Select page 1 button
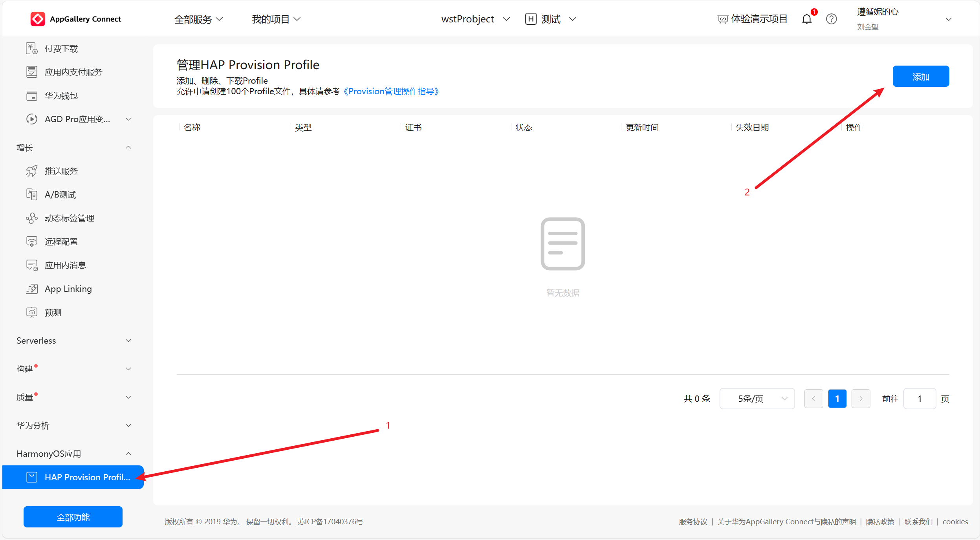 pos(837,399)
